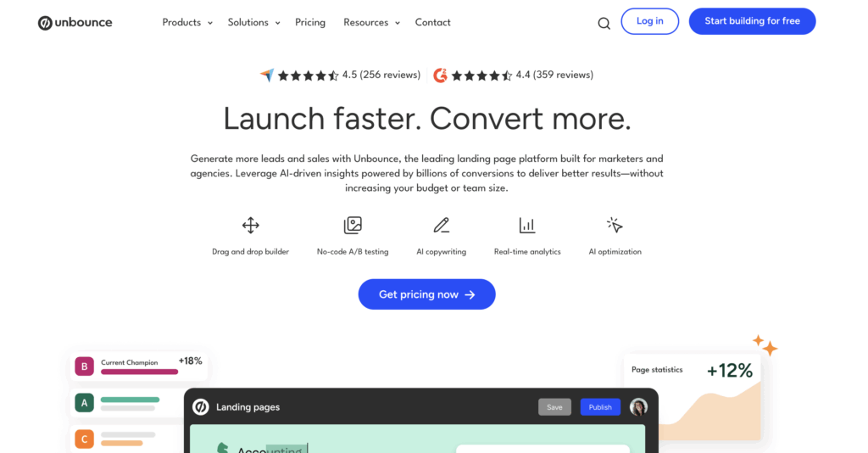
Task: Click the Drag and drop builder icon
Action: click(x=251, y=226)
